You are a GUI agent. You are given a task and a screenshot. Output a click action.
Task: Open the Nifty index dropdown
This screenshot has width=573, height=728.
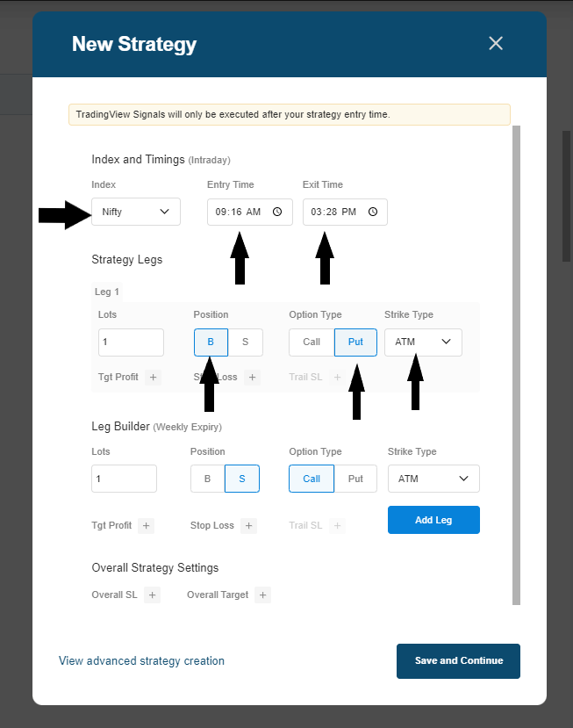pyautogui.click(x=136, y=212)
